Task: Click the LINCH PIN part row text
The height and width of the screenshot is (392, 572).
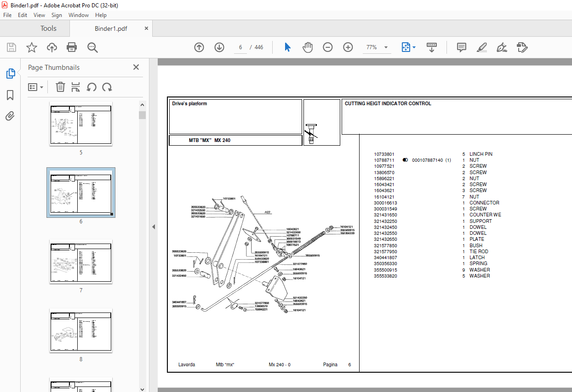Action: tap(481, 154)
